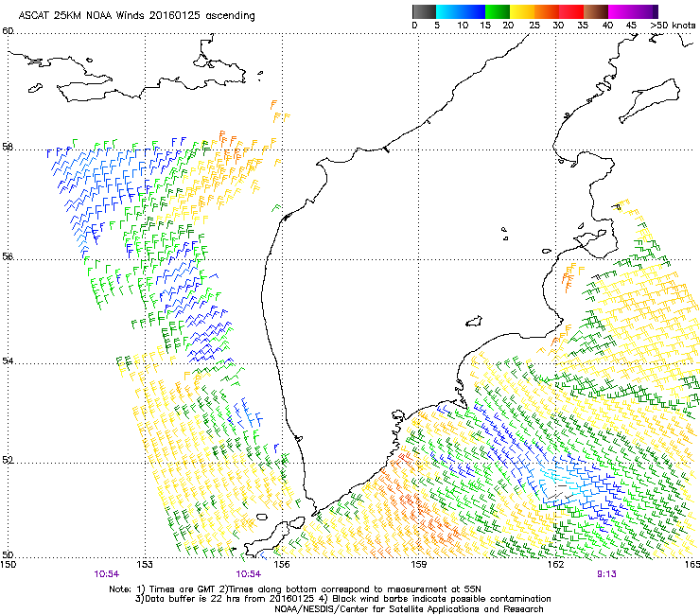Click the latitude label '50'
The width and height of the screenshot is (700, 615).
(x=8, y=554)
